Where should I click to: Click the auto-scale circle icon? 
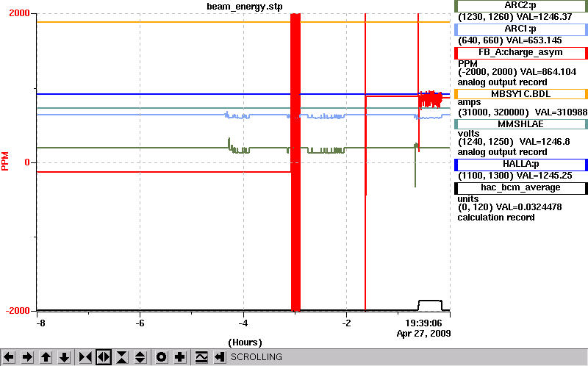pyautogui.click(x=161, y=357)
